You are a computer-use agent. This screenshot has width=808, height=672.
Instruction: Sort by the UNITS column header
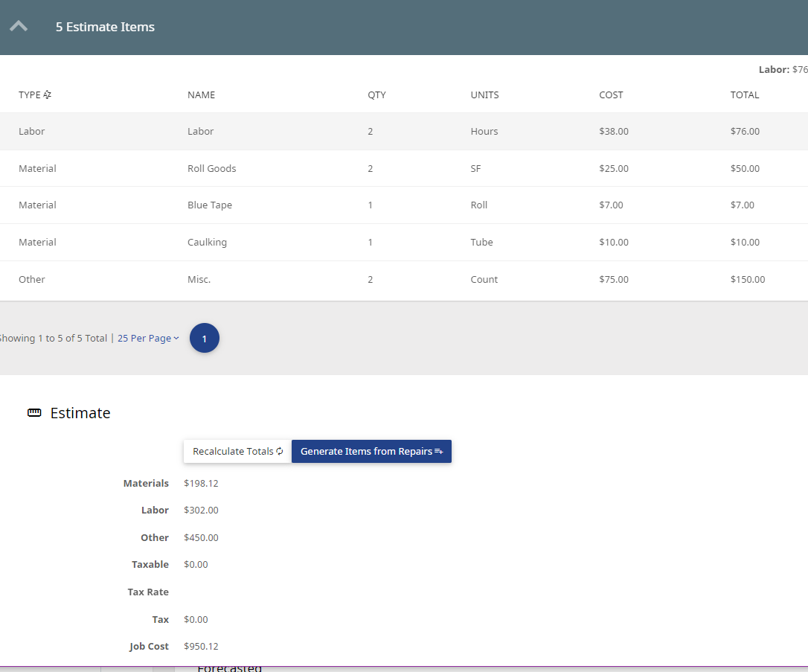point(484,95)
